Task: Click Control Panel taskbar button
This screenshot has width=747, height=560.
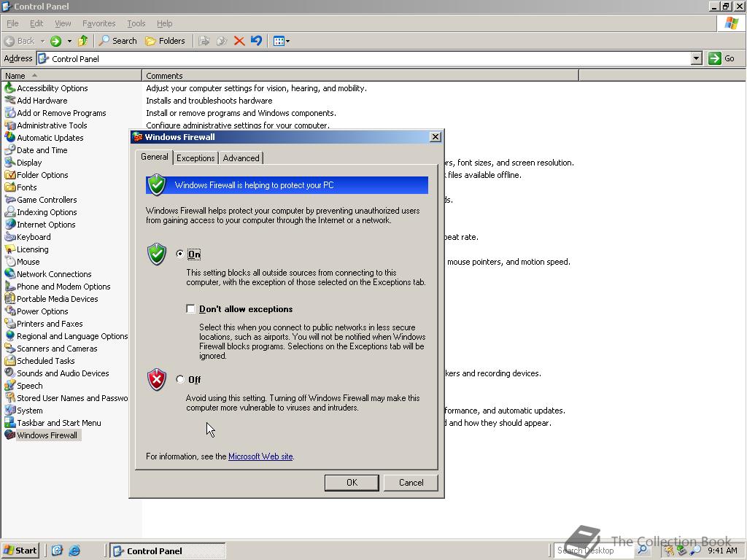Action: 168,551
